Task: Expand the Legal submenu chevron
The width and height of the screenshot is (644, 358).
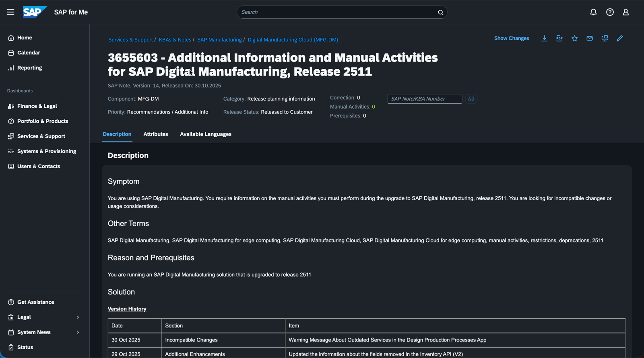Action: click(78, 317)
